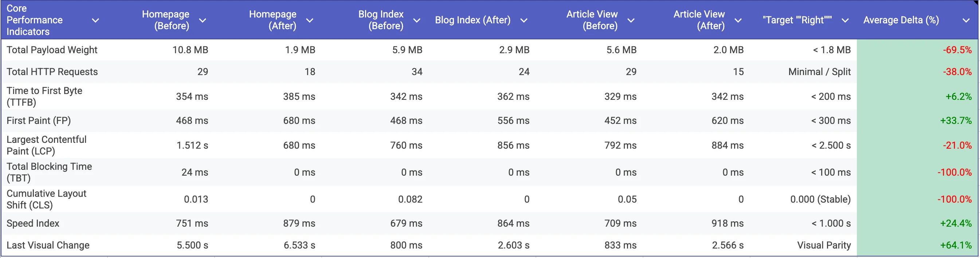Viewport: 980px width, 258px height.
Task: Select the Blog Index (After) header label
Action: point(473,20)
